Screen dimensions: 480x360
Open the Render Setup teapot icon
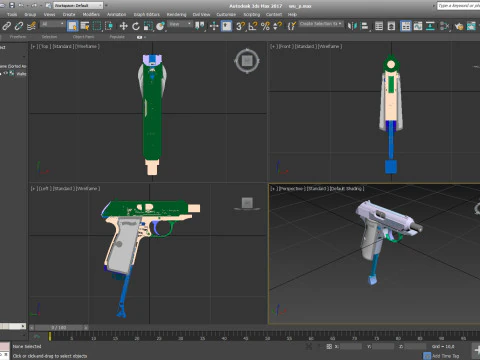tap(459, 26)
